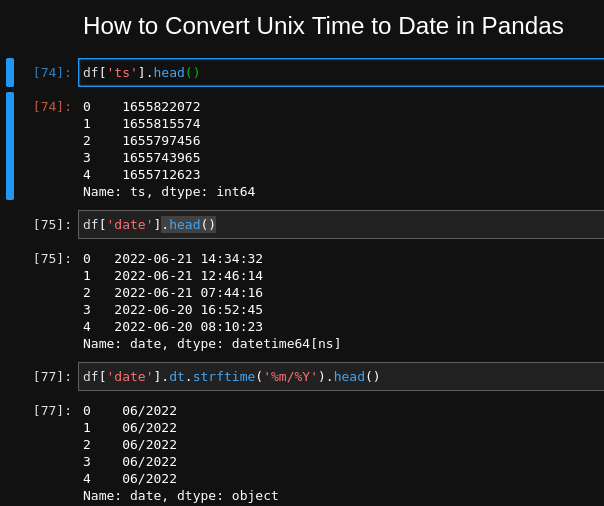The height and width of the screenshot is (506, 604).
Task: Collapse output 74 using the blue side bar
Action: click(10, 146)
